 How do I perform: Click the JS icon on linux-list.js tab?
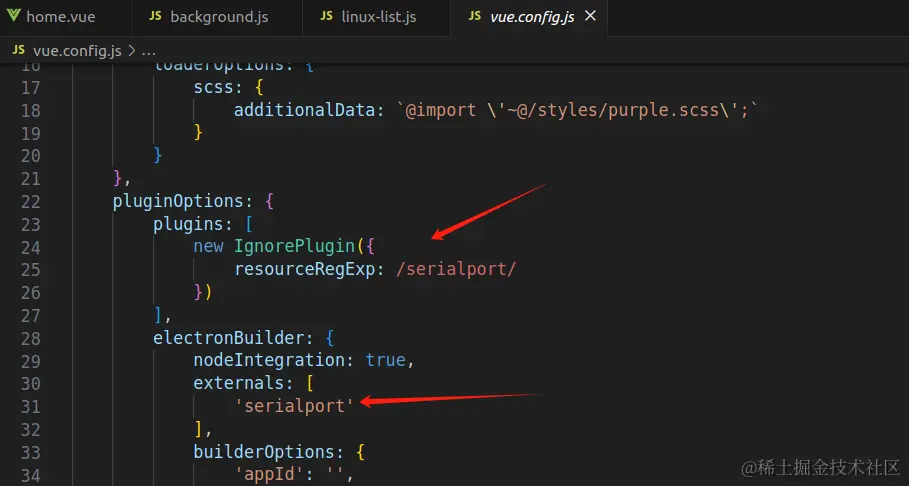point(326,16)
